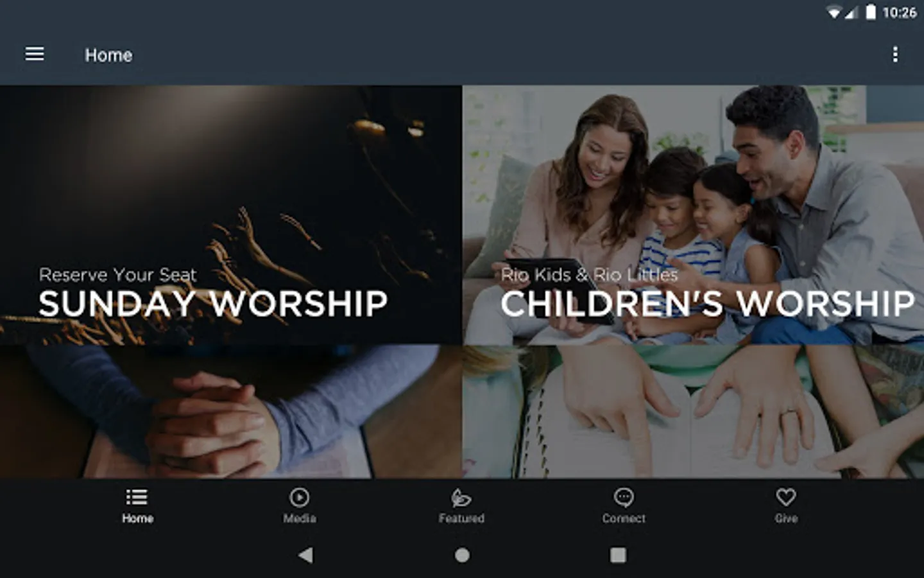Open the Sunday Worship tile
This screenshot has height=578, width=924.
[231, 215]
